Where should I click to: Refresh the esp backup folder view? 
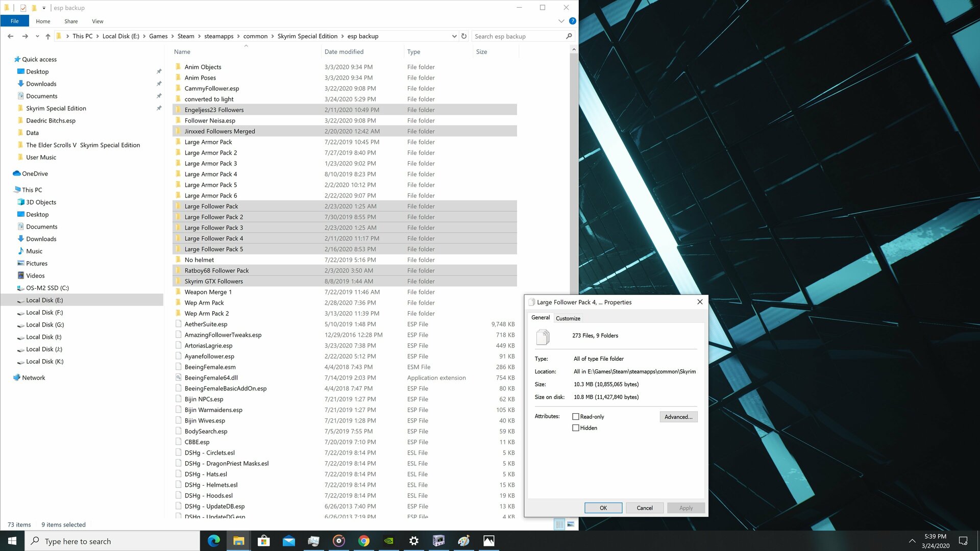(463, 36)
